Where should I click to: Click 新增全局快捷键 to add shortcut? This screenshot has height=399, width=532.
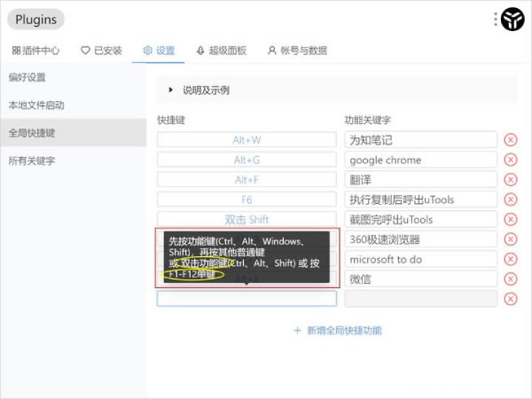(x=337, y=330)
